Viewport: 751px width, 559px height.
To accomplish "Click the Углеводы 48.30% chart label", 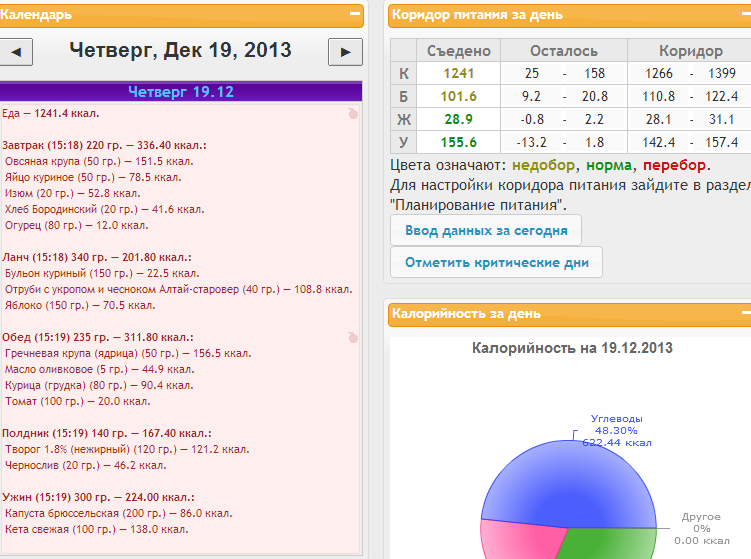I will pos(616,431).
